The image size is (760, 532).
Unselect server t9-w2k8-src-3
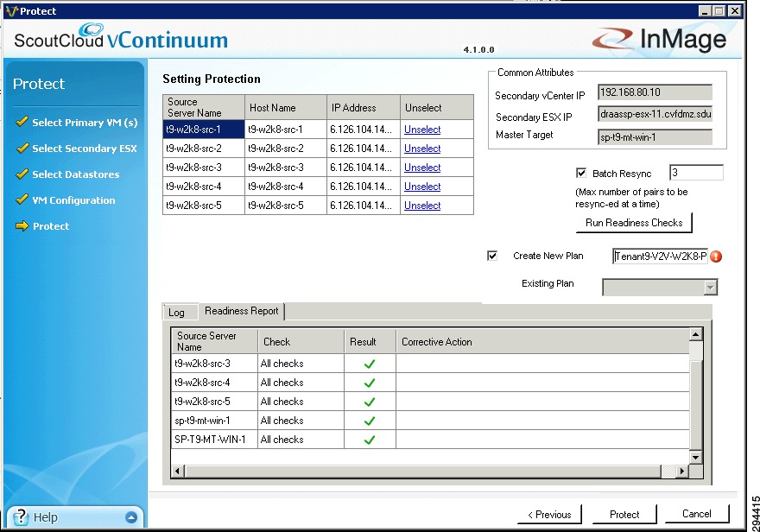(422, 168)
